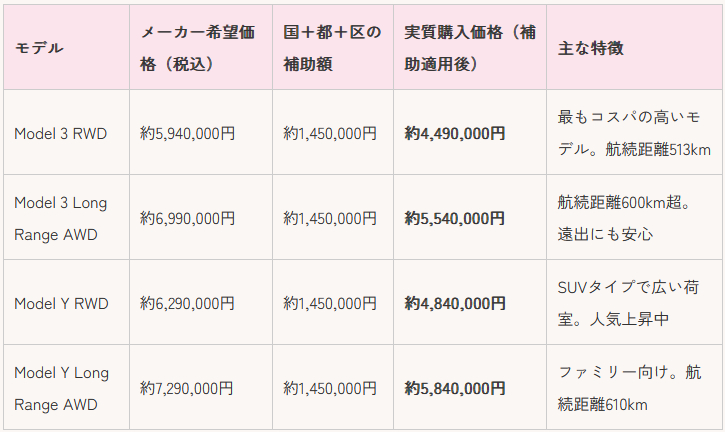Select the bold 約5,540,000円 net price
This screenshot has height=432, width=725.
click(455, 218)
